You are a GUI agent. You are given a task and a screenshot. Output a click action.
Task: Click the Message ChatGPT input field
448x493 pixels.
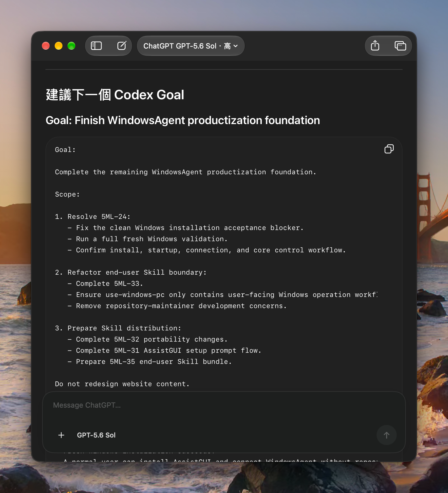224,405
